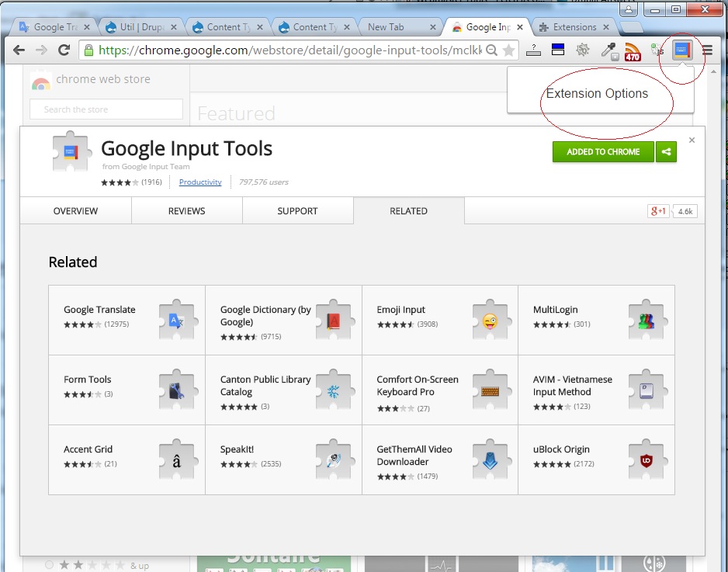Click the blue window extension icon
Image resolution: width=728 pixels, height=572 pixels.
tap(557, 49)
